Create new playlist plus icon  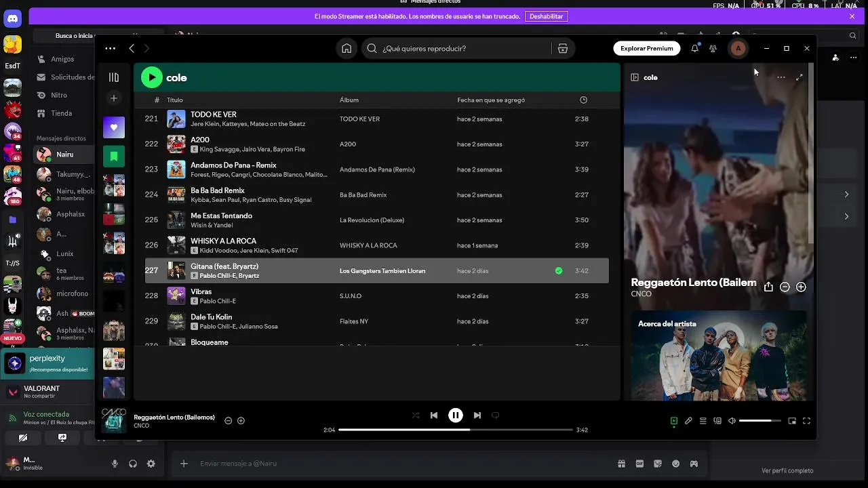point(114,98)
